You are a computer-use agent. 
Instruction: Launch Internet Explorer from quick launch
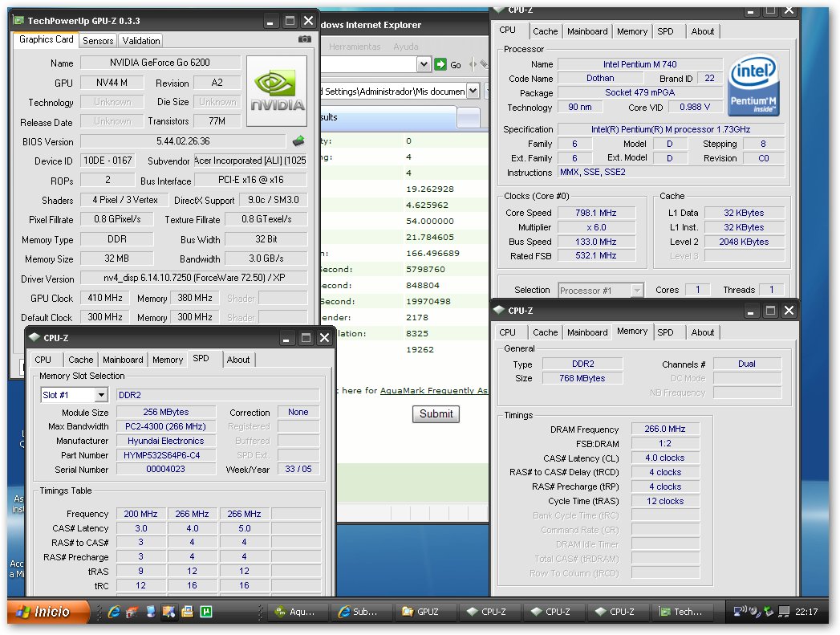coord(114,612)
